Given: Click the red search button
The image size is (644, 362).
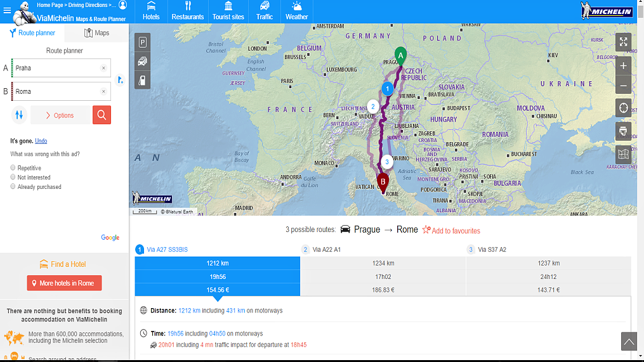Looking at the screenshot, I should [x=102, y=115].
